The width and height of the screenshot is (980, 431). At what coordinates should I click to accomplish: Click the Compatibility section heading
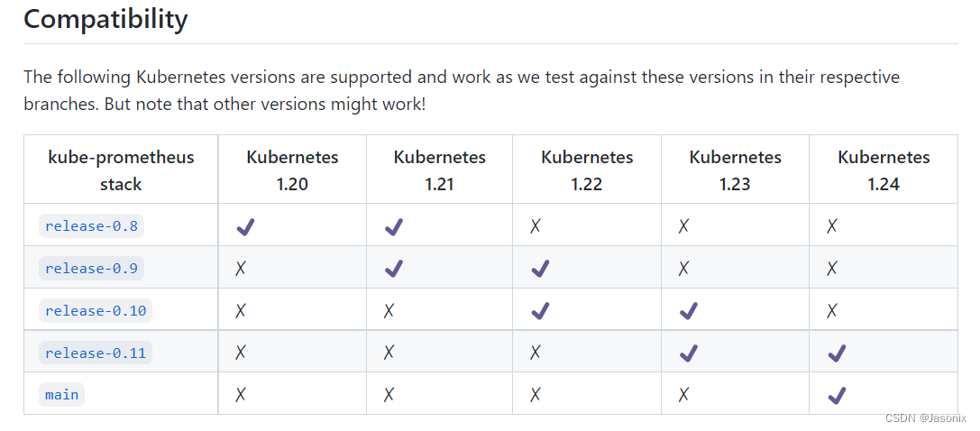point(105,19)
